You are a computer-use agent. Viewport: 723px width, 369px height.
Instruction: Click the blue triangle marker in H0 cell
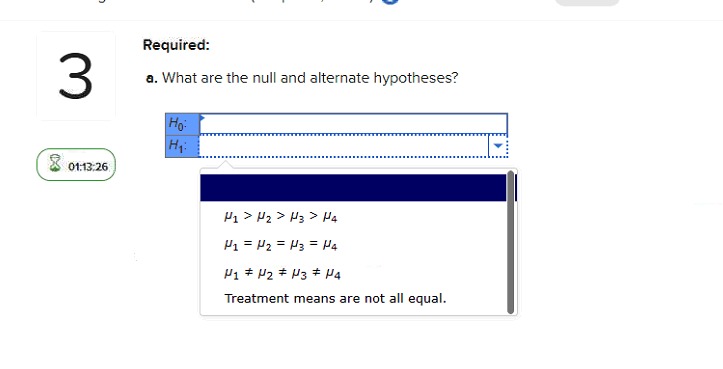(x=202, y=118)
